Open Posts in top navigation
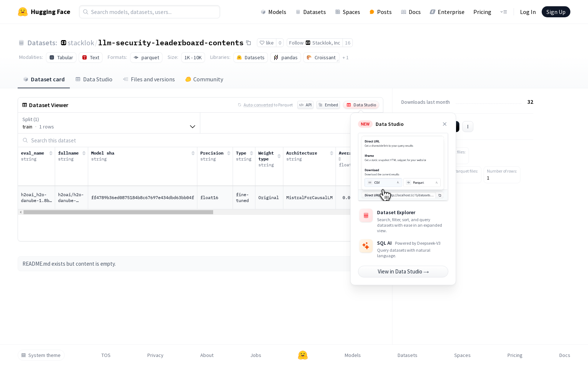 [380, 12]
